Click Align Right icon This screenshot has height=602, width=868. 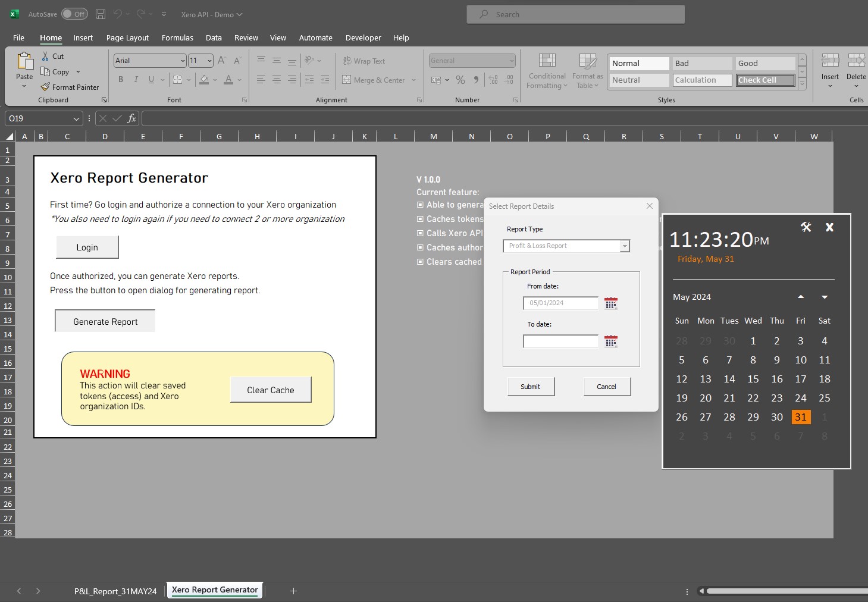coord(292,79)
